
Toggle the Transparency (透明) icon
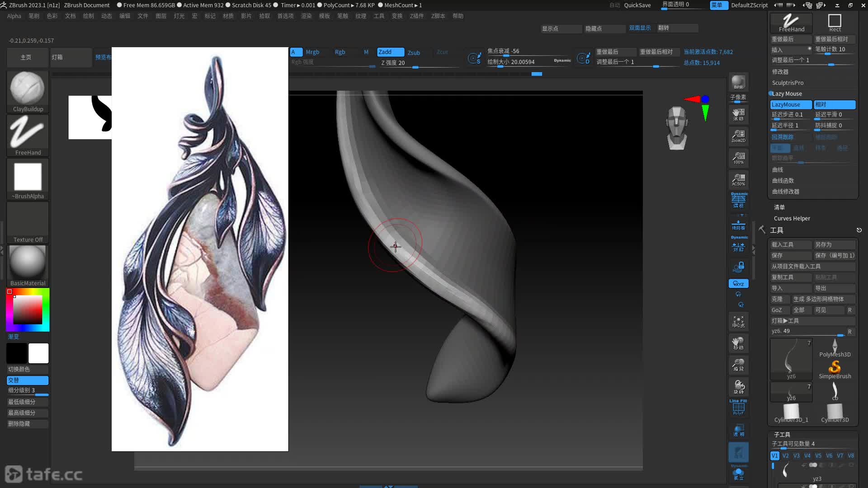coord(738,430)
